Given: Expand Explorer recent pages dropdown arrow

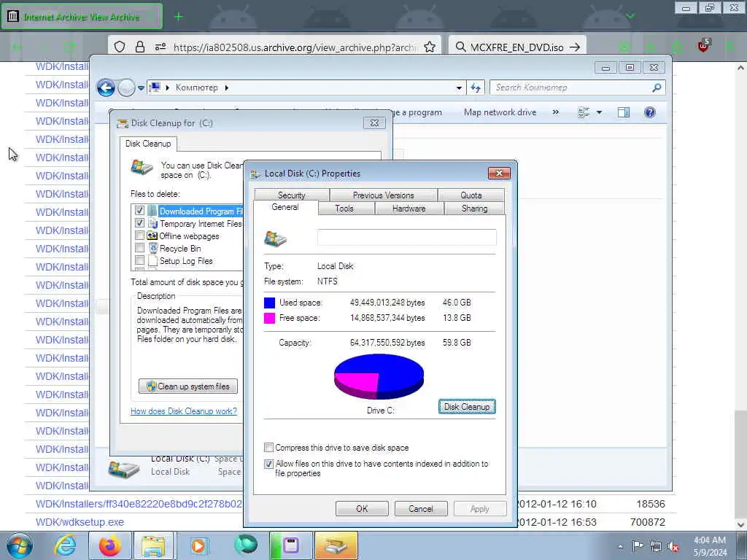Looking at the screenshot, I should tap(141, 88).
